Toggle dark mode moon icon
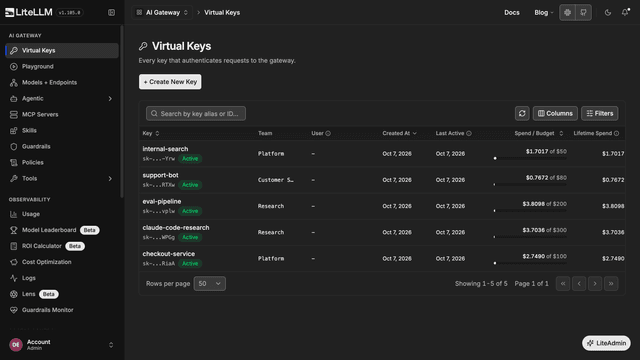 pyautogui.click(x=608, y=13)
